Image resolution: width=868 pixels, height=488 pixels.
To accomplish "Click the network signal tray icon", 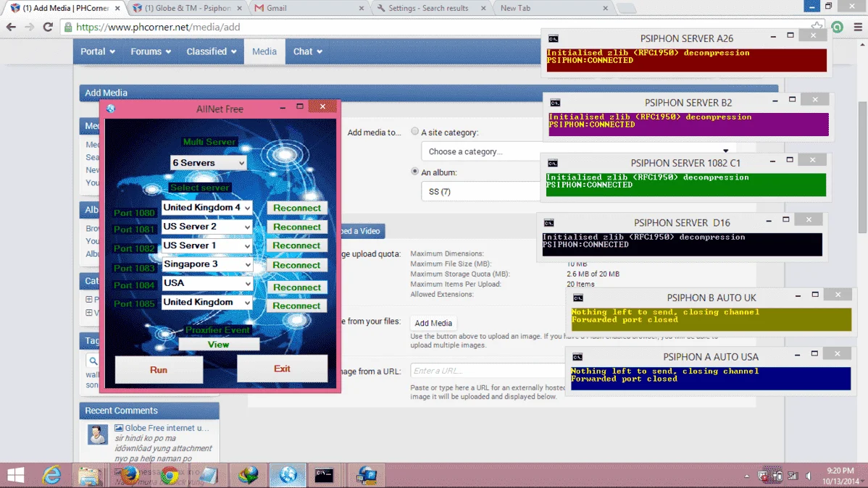I will pyautogui.click(x=793, y=476).
